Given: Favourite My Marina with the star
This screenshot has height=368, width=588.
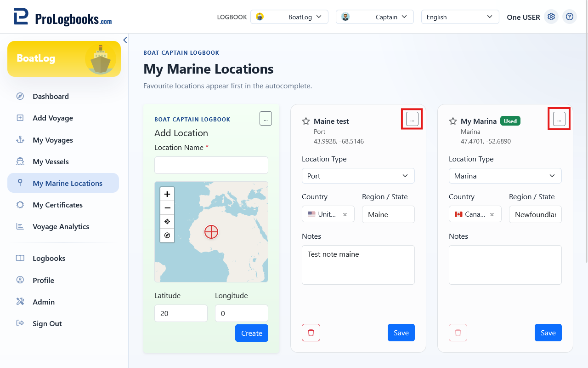Looking at the screenshot, I should pyautogui.click(x=453, y=121).
